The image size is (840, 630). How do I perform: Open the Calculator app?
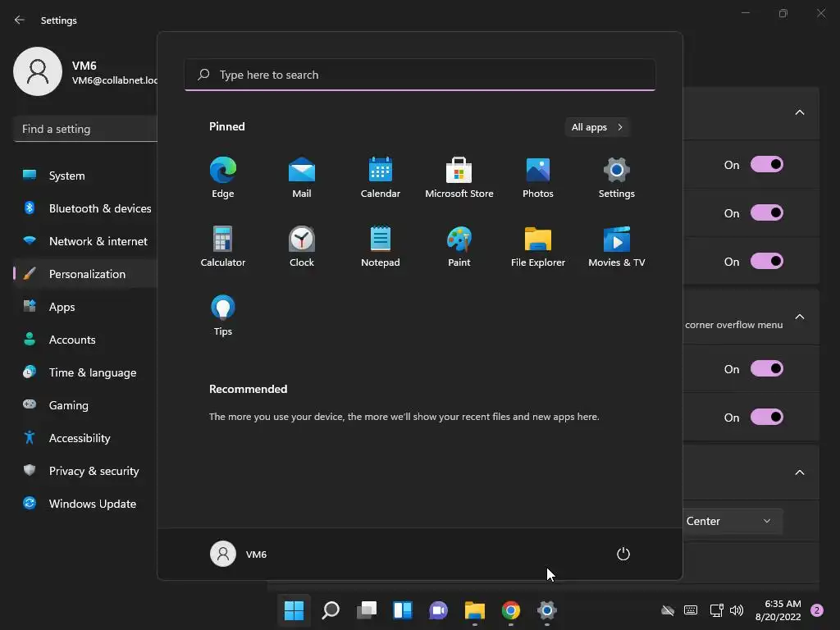click(223, 246)
